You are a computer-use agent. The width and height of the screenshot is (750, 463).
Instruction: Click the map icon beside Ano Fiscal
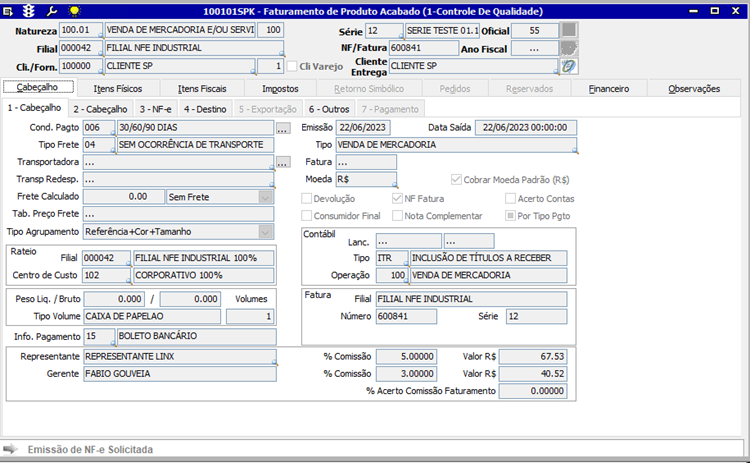coord(568,48)
